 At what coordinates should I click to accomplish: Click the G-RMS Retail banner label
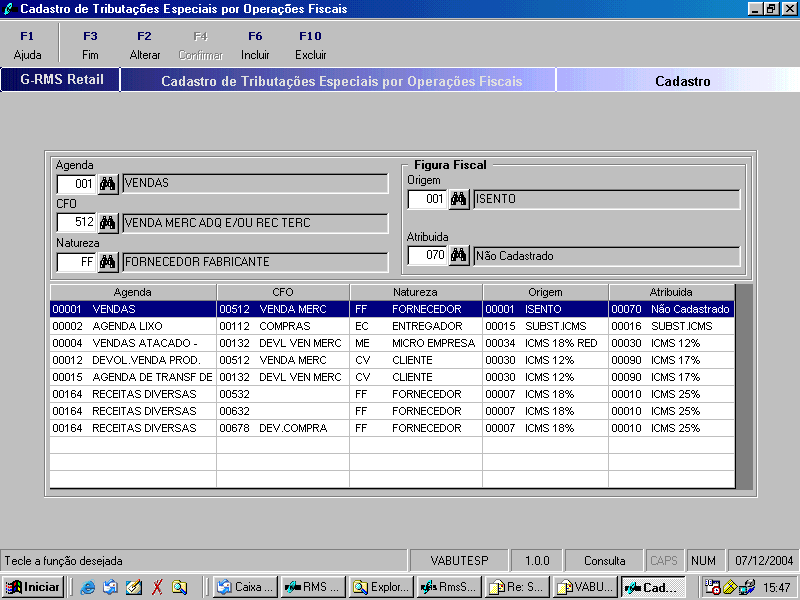61,80
